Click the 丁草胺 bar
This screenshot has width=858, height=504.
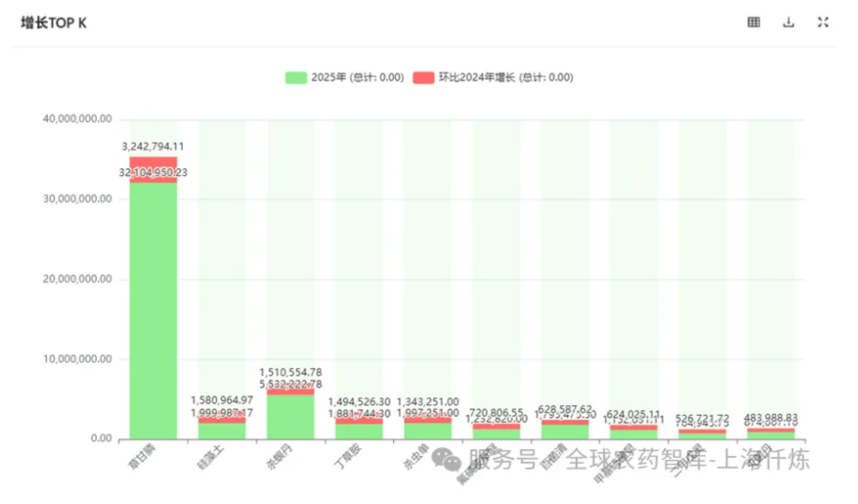click(359, 431)
